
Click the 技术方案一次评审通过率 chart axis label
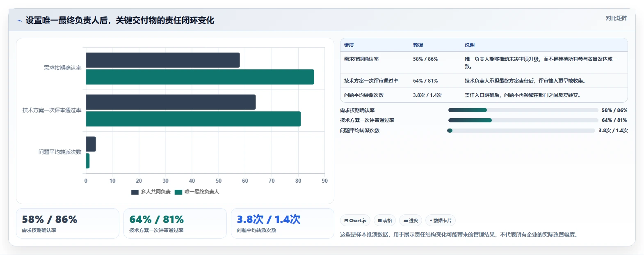click(x=52, y=110)
